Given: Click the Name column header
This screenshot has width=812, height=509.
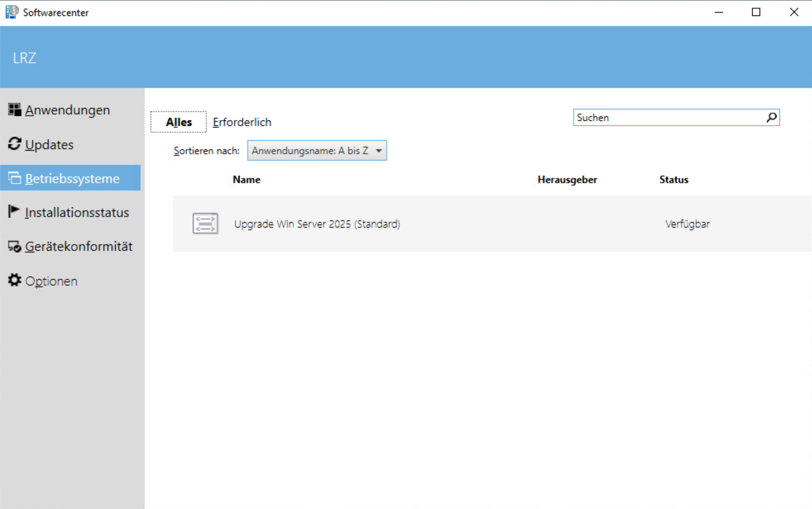Looking at the screenshot, I should (x=246, y=179).
